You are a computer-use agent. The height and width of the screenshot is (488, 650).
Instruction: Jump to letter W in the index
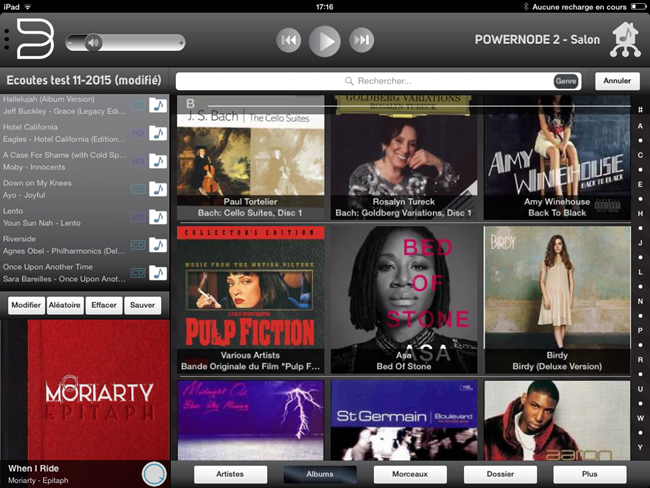(x=640, y=418)
